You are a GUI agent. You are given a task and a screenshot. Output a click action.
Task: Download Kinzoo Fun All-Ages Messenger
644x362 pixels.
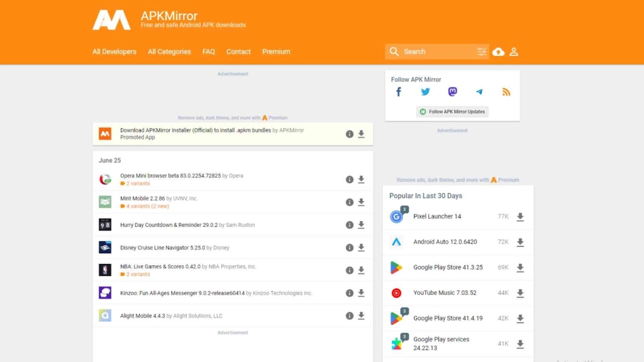(361, 293)
